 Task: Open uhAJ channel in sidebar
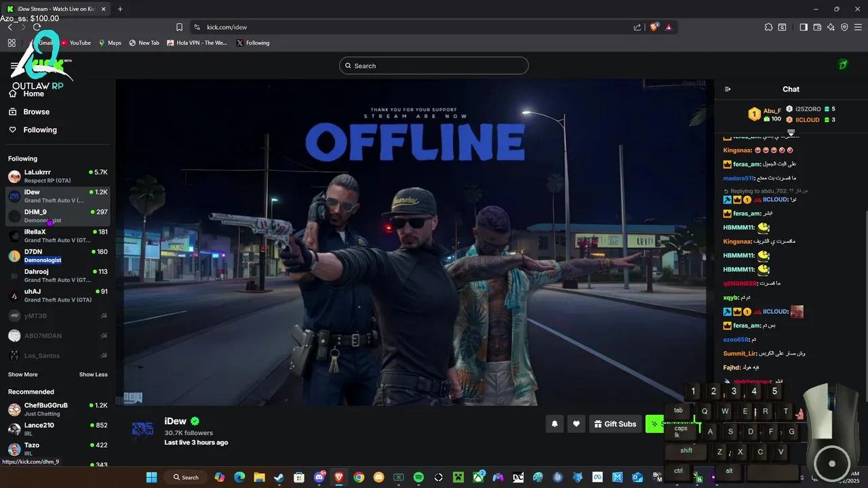pyautogui.click(x=58, y=296)
